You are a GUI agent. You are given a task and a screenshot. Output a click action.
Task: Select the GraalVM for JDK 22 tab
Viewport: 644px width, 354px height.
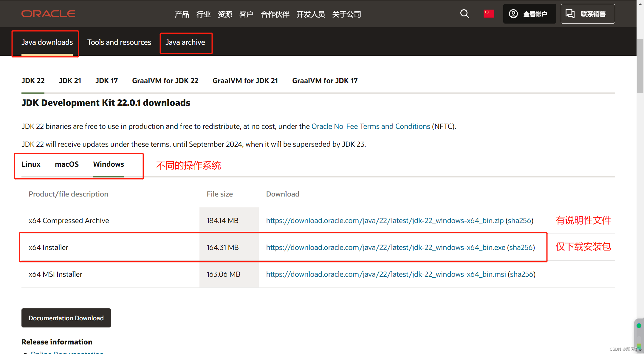click(165, 81)
